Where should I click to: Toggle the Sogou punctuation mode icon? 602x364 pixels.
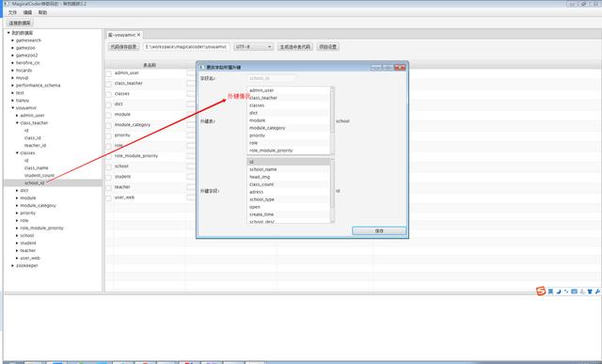[x=566, y=292]
